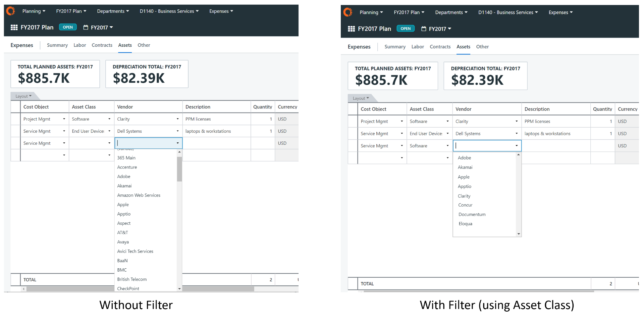This screenshot has height=315, width=644.
Task: Open the empty asset class dropdown, left table's third row
Action: tap(109, 143)
